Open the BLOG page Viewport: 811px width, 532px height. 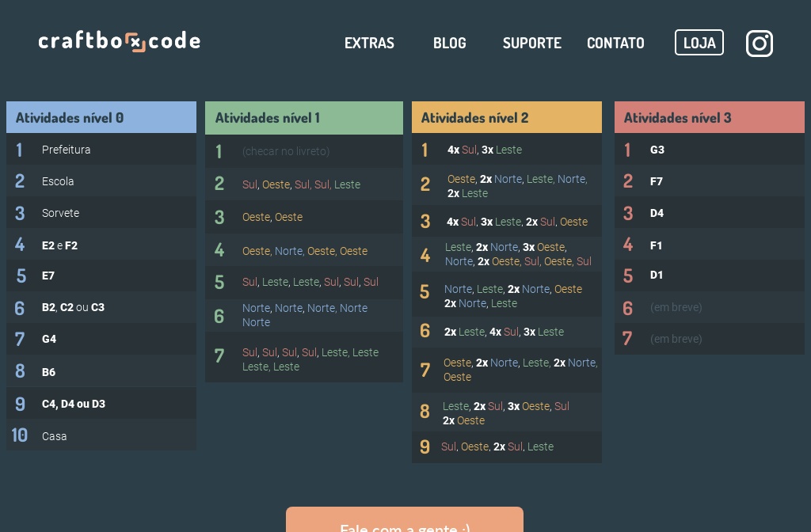point(450,43)
